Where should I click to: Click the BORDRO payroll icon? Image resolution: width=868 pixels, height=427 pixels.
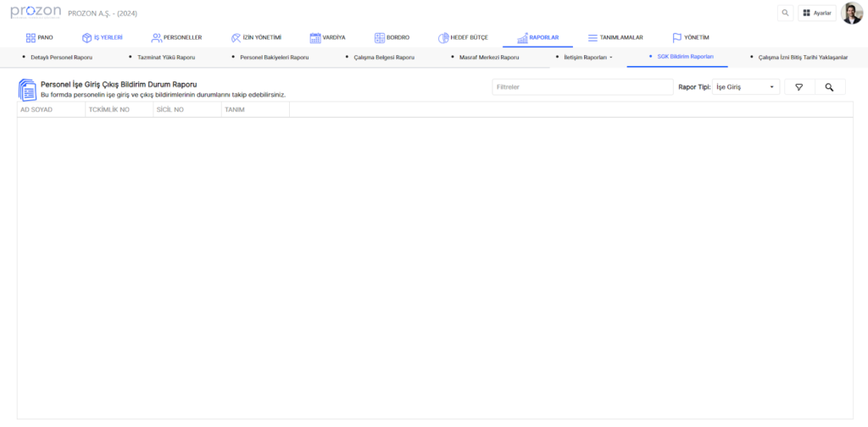pos(379,38)
